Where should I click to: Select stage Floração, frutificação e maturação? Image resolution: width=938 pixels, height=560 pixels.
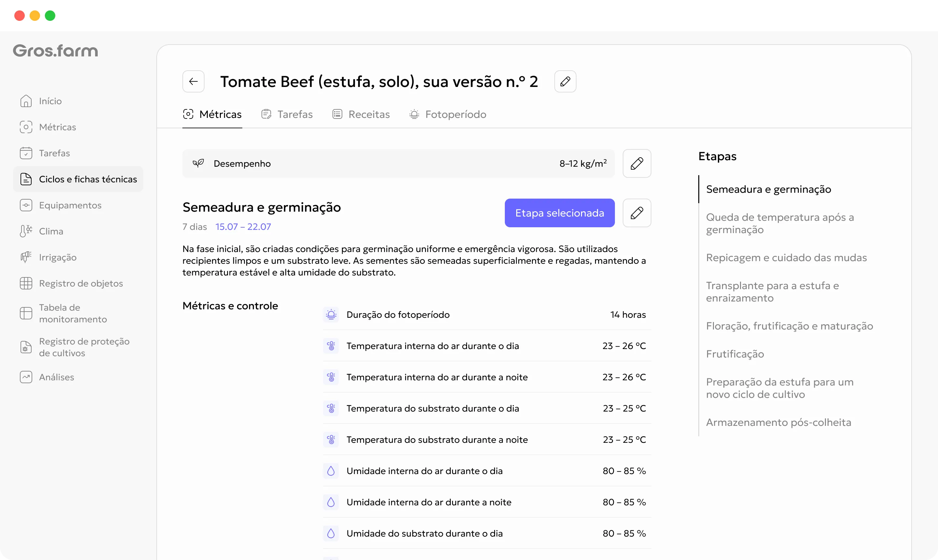[x=789, y=326]
